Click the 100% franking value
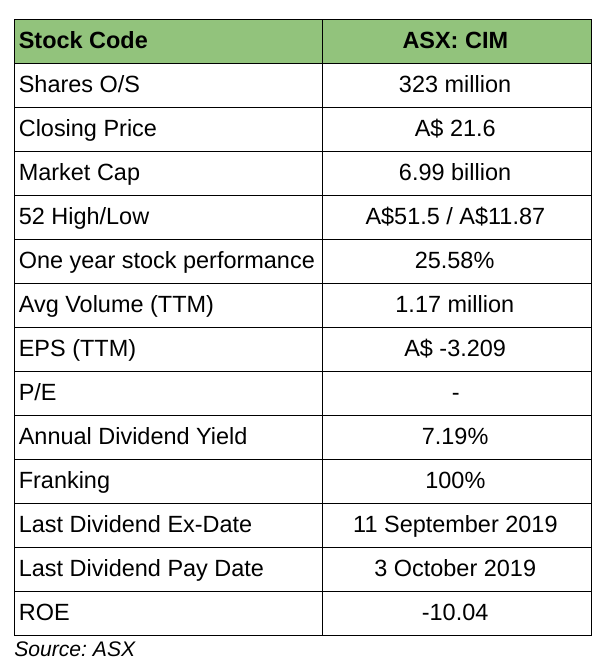604x664 pixels. [455, 481]
